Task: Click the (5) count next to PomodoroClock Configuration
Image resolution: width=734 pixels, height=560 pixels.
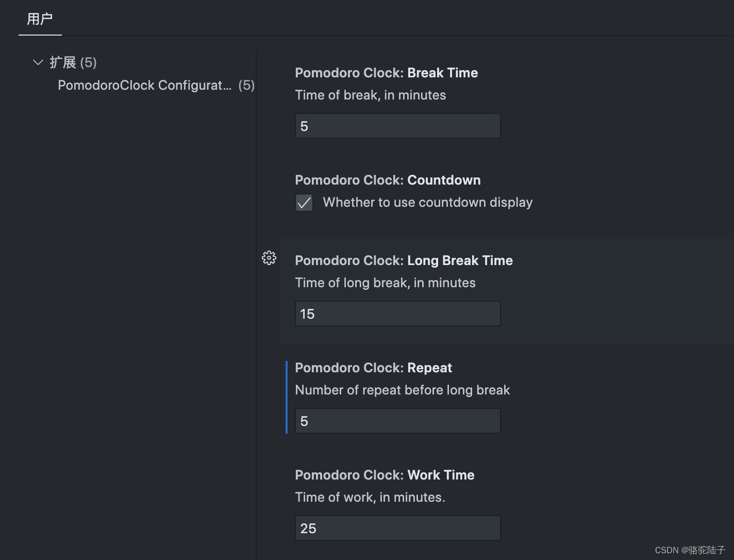Action: (246, 85)
